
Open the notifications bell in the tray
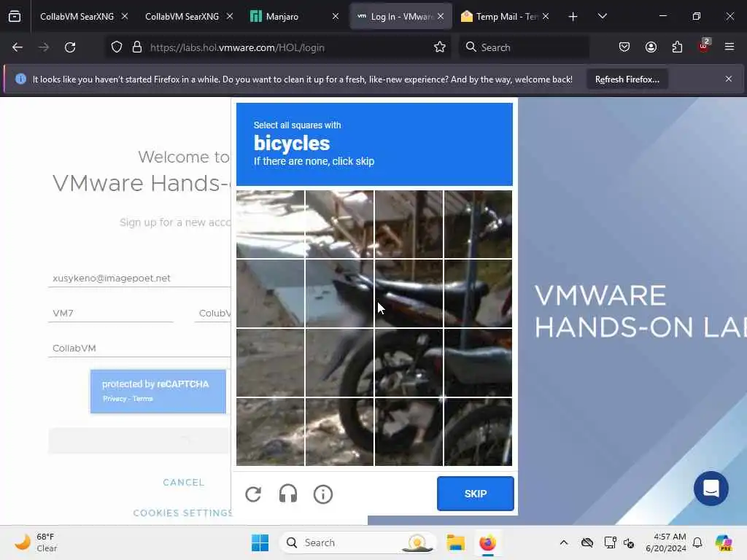click(x=697, y=542)
